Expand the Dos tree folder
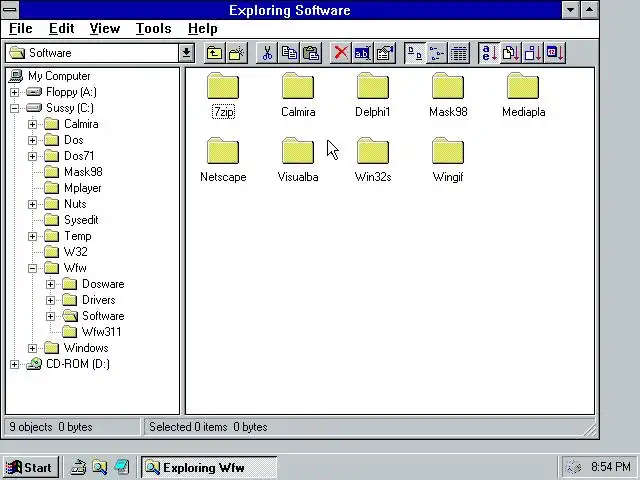640x480 pixels. (x=32, y=140)
